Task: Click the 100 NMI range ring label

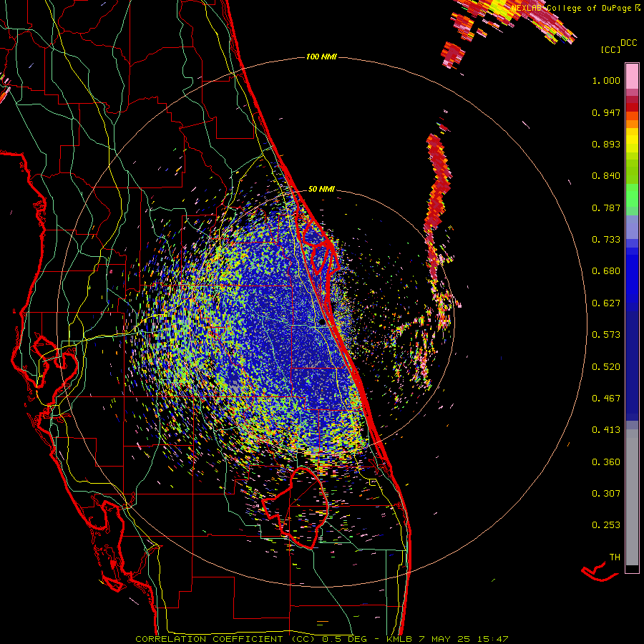Action: point(321,57)
